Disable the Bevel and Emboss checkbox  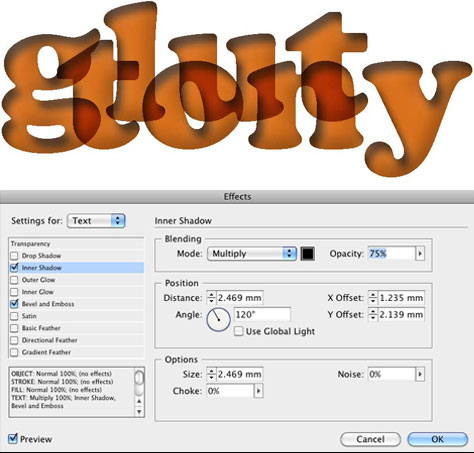point(14,304)
